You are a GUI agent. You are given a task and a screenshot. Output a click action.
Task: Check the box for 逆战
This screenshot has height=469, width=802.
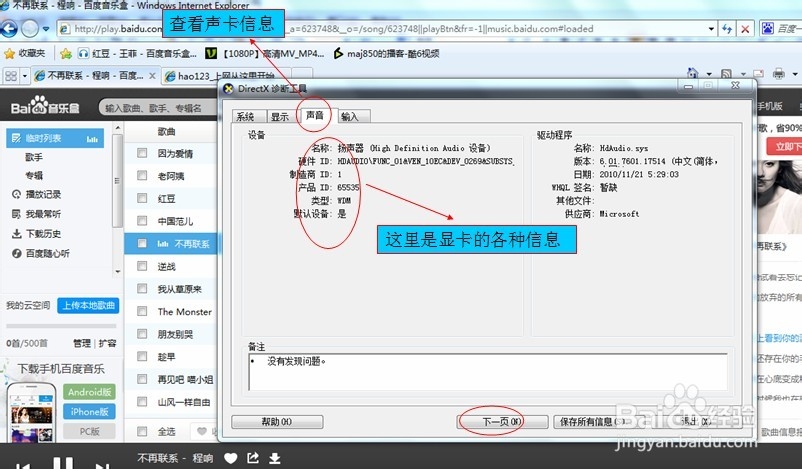coord(142,266)
